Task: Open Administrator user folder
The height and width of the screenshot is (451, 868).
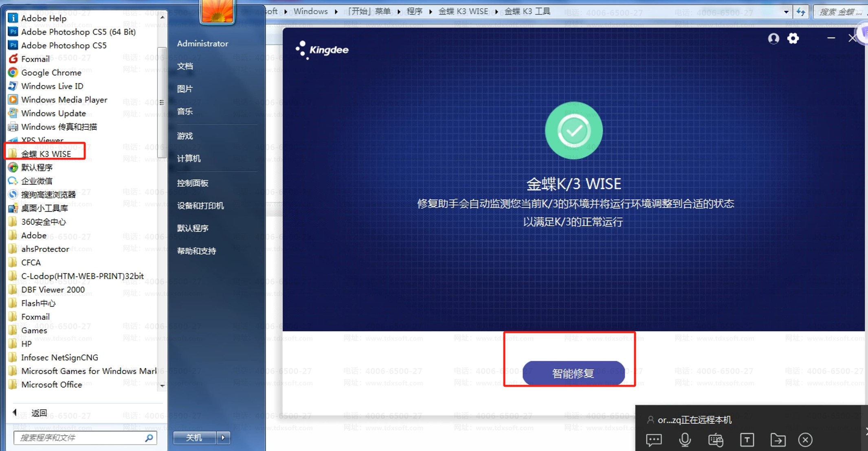Action: click(202, 44)
